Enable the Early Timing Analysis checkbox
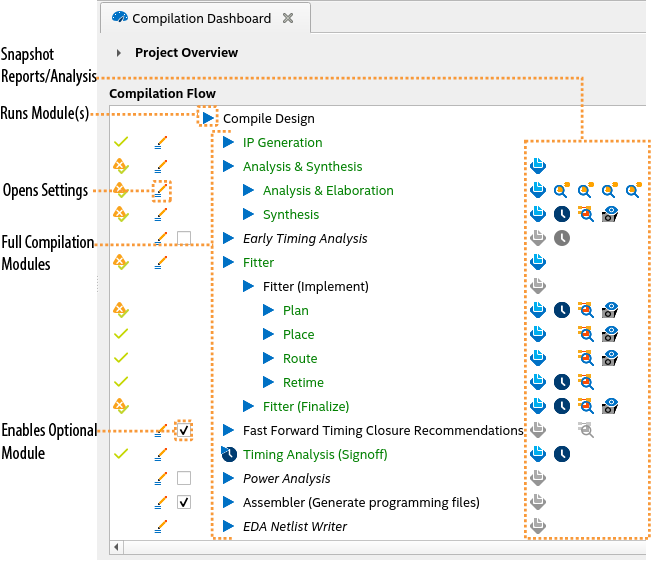Viewport: 651px width, 561px height. [184, 238]
